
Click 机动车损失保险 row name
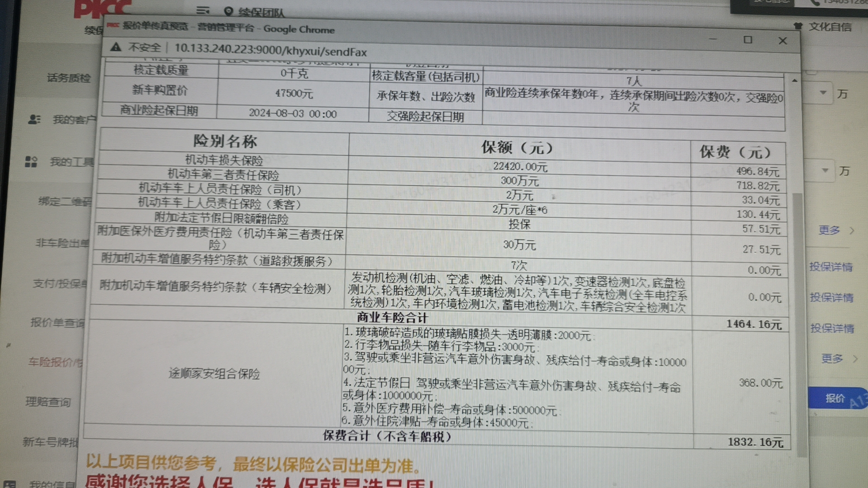[224, 160]
